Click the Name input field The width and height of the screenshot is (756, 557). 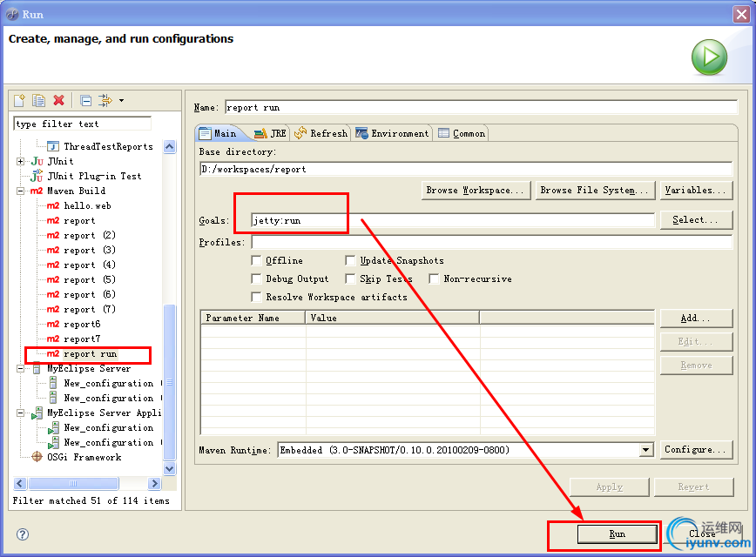coord(481,107)
